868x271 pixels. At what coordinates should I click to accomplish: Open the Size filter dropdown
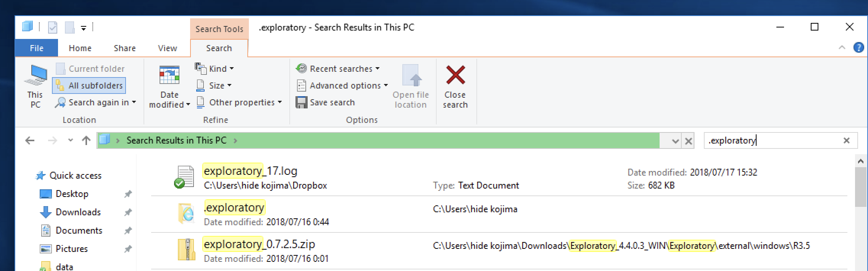pos(214,85)
